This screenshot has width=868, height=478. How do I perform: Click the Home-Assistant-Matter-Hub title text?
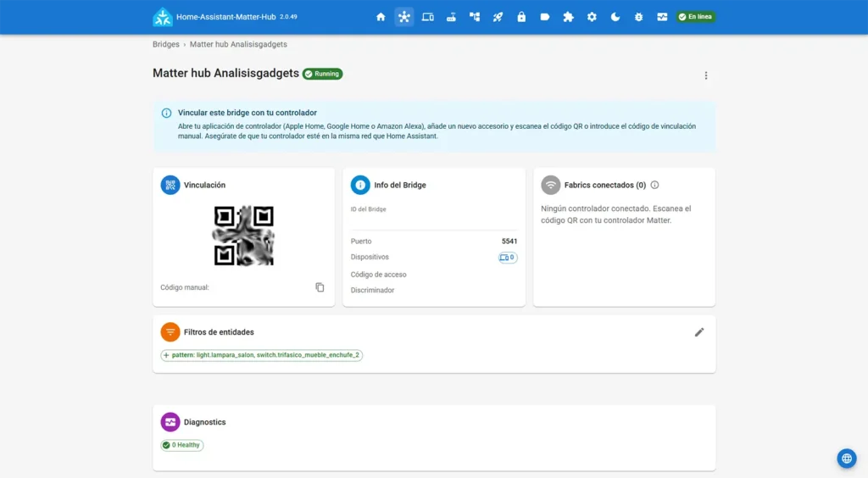(x=225, y=17)
